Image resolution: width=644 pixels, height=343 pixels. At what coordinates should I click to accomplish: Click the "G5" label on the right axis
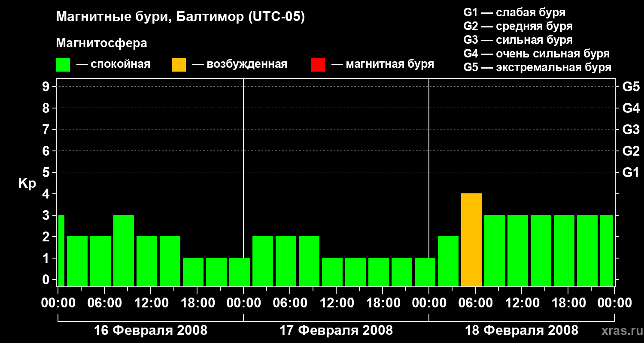click(631, 87)
